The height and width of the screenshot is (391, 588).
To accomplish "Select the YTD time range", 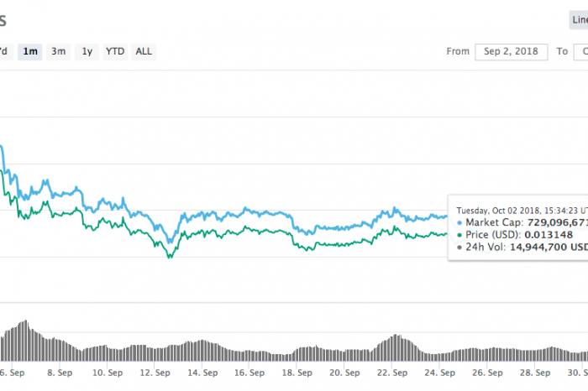I will (x=115, y=52).
